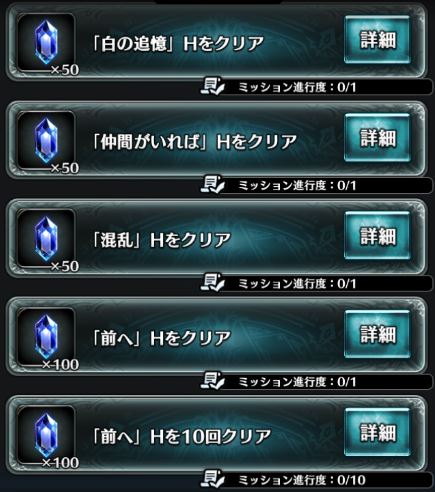This screenshot has width=435, height=492.
Task: Click the progress checklist icon under 「仲間がいれば」
Action: click(212, 185)
